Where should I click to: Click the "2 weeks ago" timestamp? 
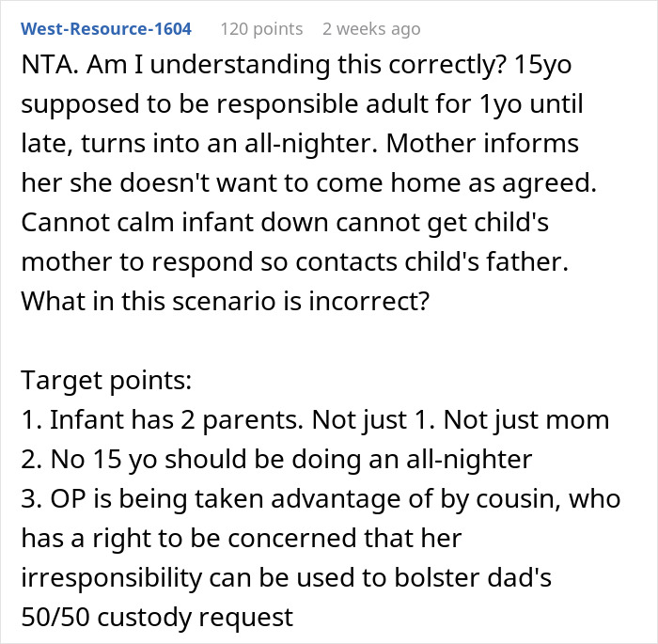coord(370,29)
